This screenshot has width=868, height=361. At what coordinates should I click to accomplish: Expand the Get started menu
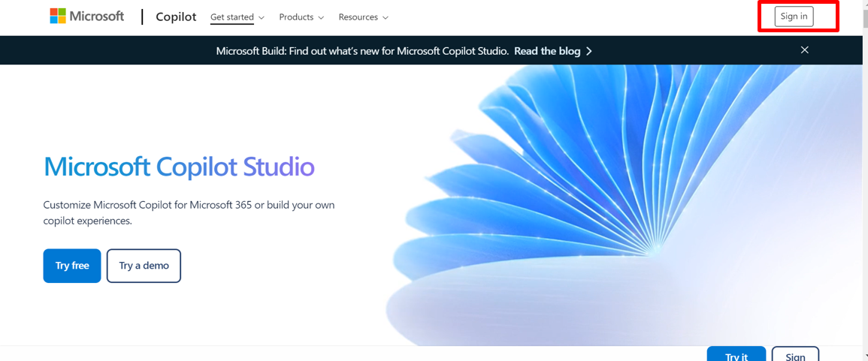[237, 17]
